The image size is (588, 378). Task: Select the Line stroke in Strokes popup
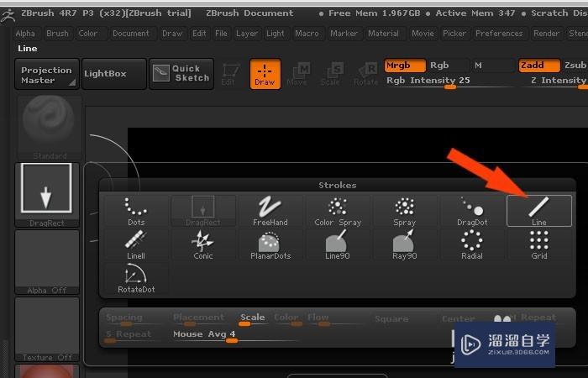point(539,211)
